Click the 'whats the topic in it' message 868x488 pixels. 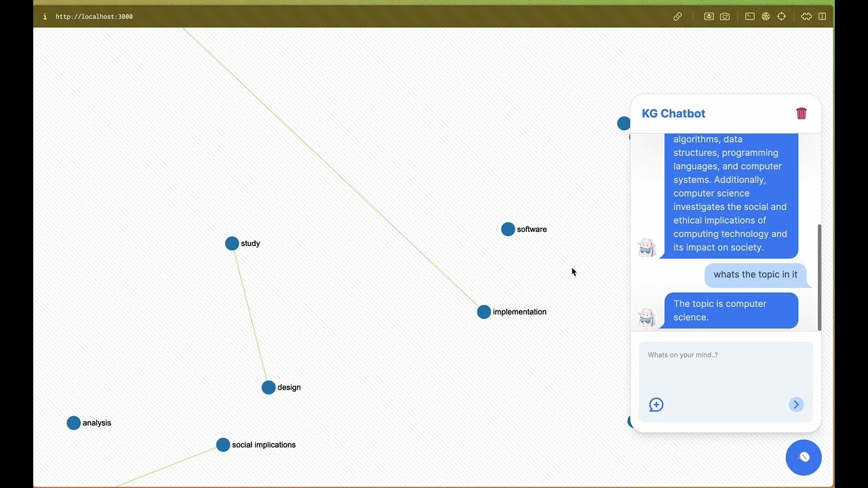[x=755, y=274]
